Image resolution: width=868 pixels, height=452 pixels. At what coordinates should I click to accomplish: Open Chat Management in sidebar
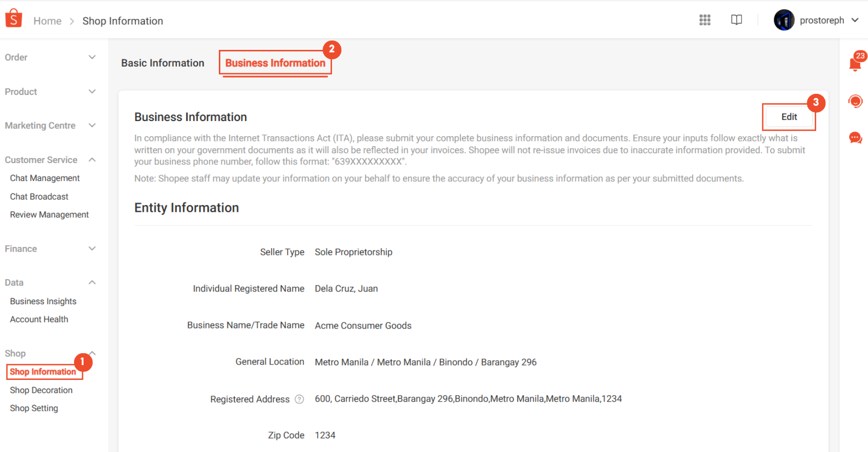[x=45, y=178]
